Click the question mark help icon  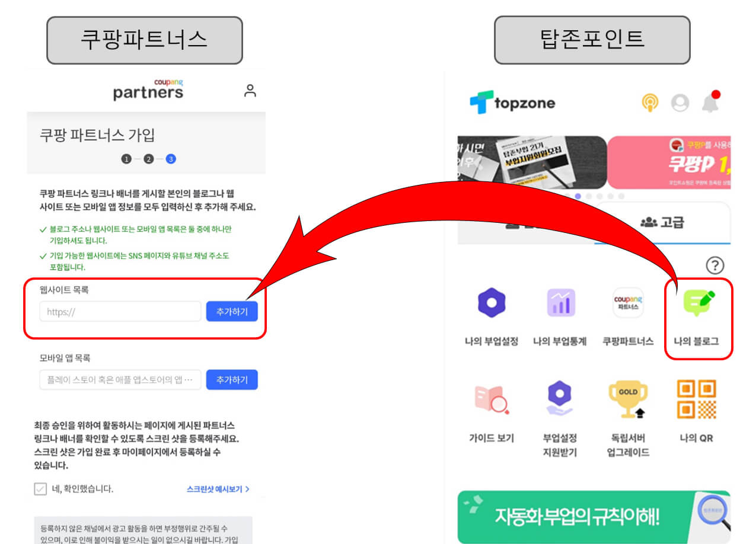tap(715, 265)
